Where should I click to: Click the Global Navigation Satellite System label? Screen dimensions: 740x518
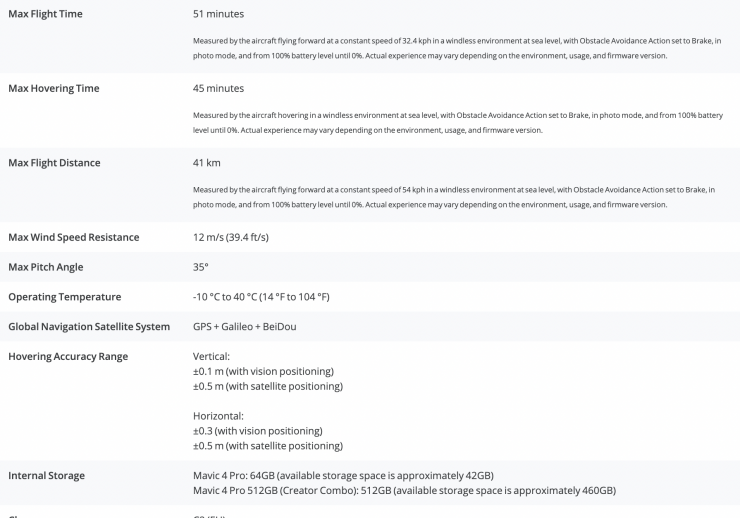coord(89,327)
